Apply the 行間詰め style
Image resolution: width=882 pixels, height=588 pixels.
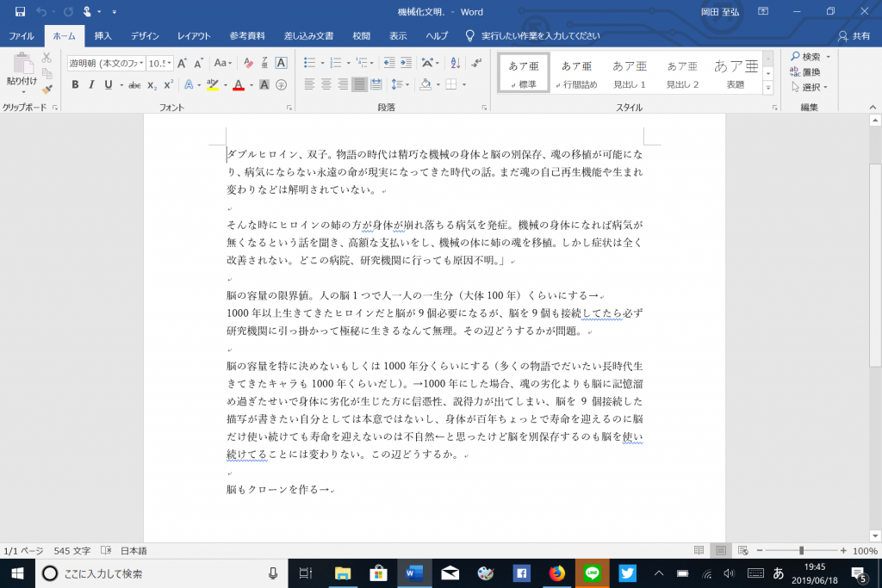pos(576,73)
